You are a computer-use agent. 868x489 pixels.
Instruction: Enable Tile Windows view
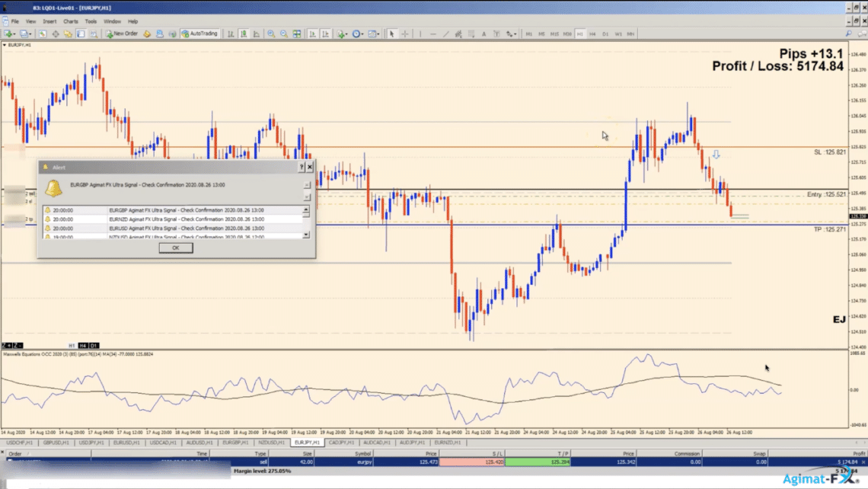pyautogui.click(x=297, y=34)
